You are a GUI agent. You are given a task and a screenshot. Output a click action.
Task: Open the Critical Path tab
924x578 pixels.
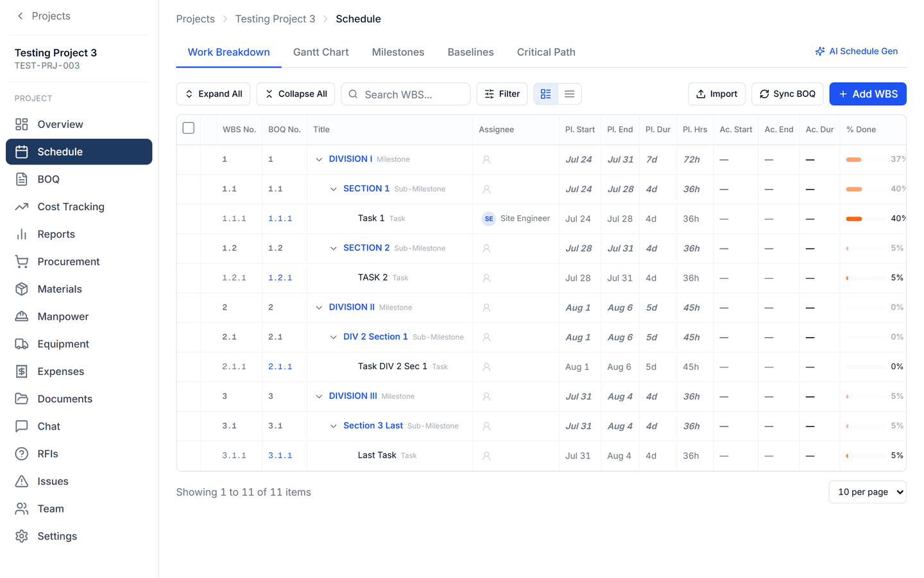[546, 52]
